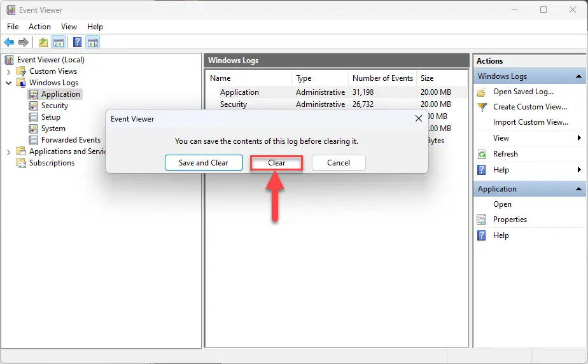Viewport: 588px width, 364px height.
Task: Click the blue Help toolbar icon
Action: (77, 42)
